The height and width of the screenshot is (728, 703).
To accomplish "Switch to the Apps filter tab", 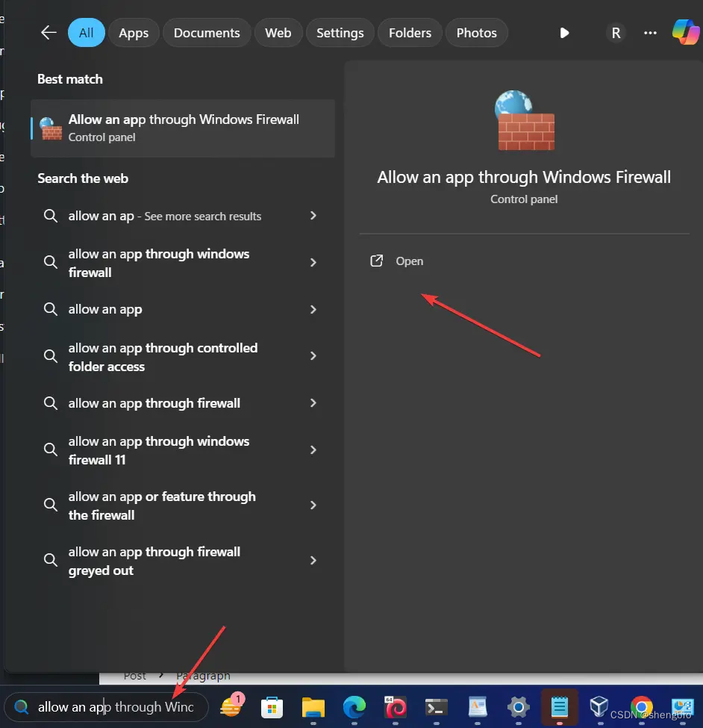I will pos(134,33).
